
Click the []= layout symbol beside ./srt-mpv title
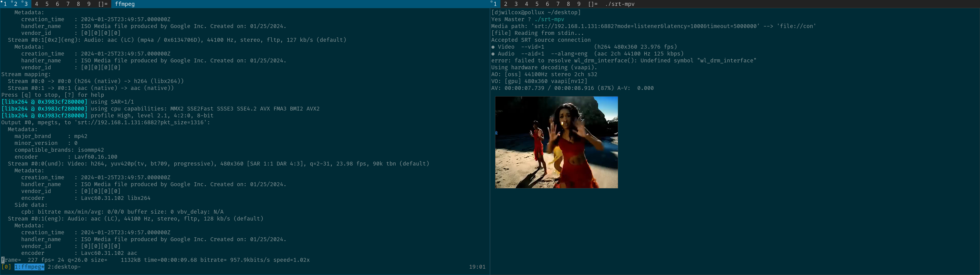tap(593, 4)
